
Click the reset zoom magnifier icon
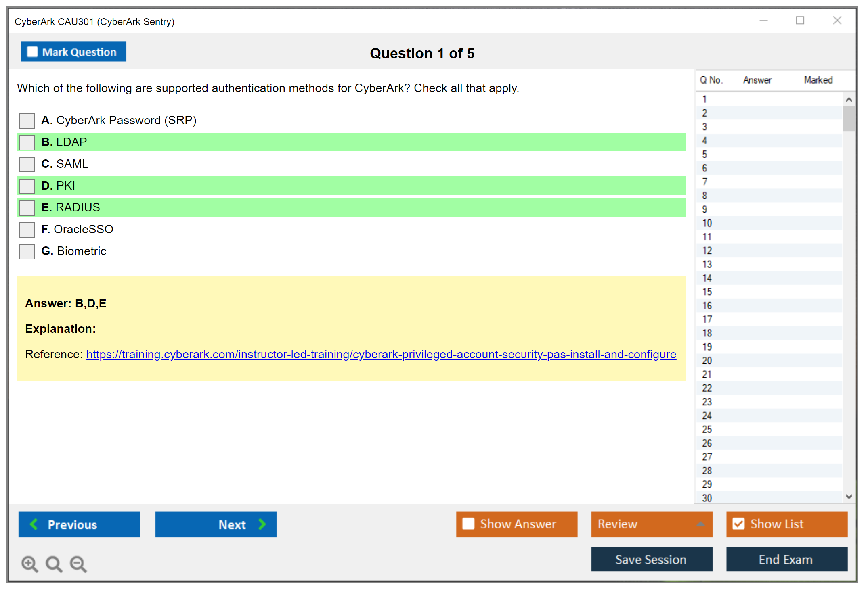pos(54,564)
